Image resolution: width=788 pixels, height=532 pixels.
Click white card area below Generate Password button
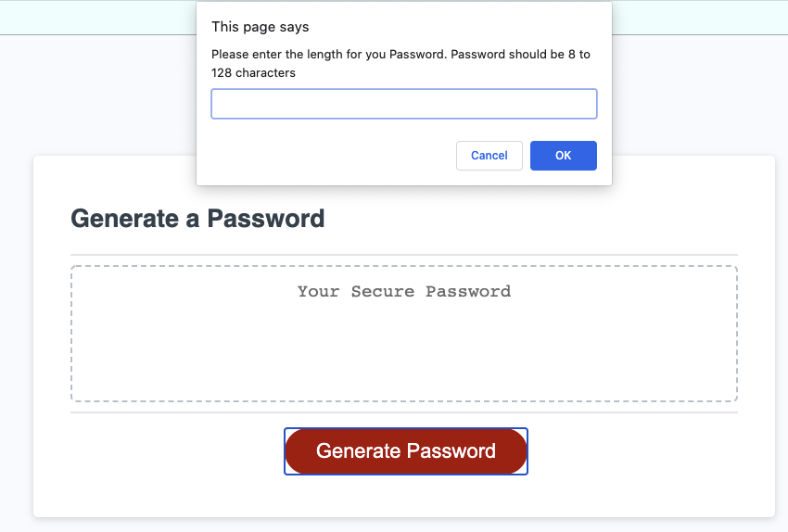(x=404, y=497)
